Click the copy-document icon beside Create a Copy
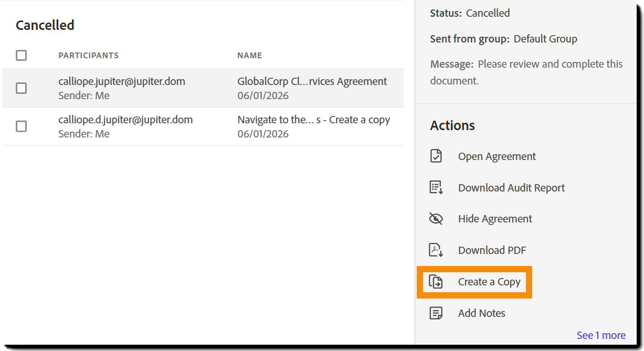644x351 pixels. tap(436, 282)
